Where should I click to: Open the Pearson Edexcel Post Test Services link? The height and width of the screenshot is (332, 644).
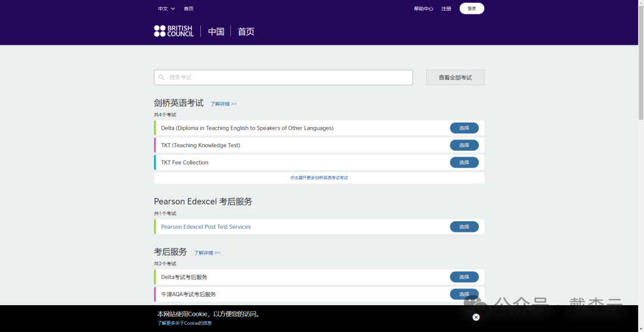pos(206,227)
